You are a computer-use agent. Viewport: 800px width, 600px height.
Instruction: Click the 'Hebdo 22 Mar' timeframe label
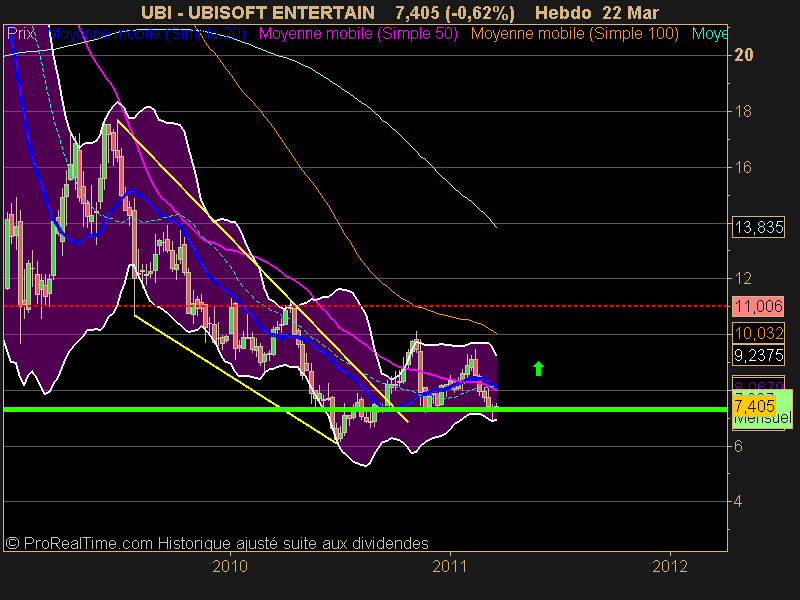click(597, 12)
